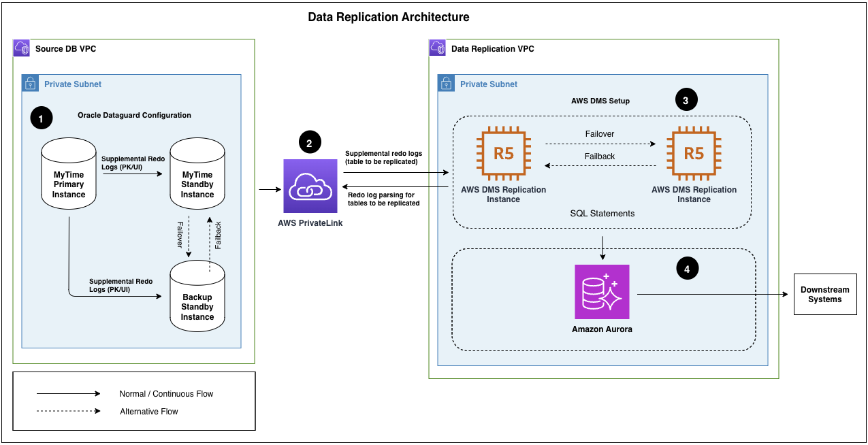Click the right R5 DMS replication instance chip
Screen dimensions: 868x445
(694, 154)
